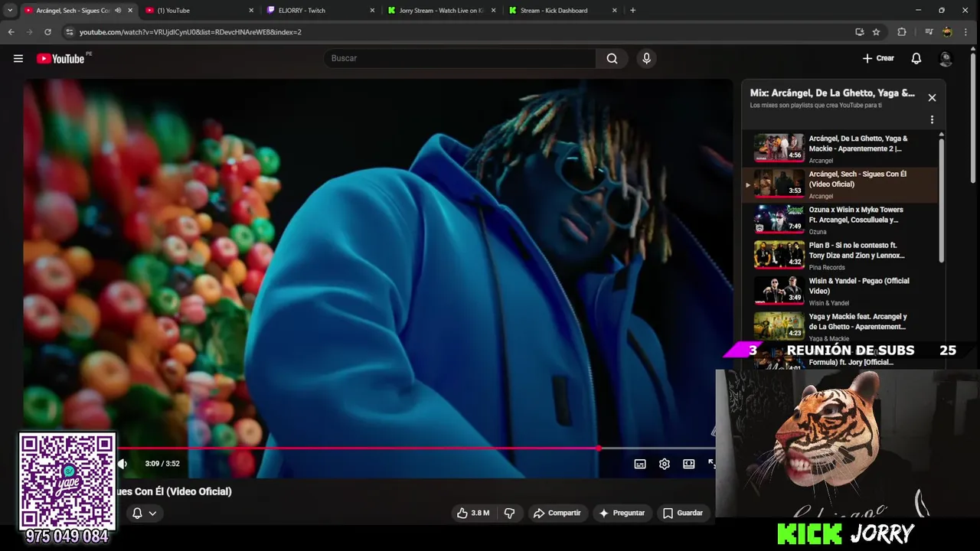This screenshot has height=551, width=980.
Task: Open media controls icon in browser toolbar
Action: click(x=929, y=32)
